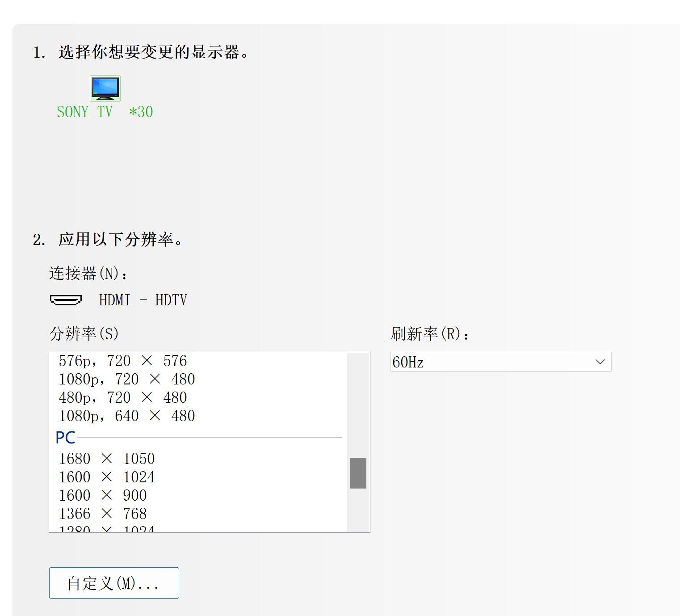Click the PC group header in list
Viewport: 680px width, 616px height.
[x=65, y=438]
